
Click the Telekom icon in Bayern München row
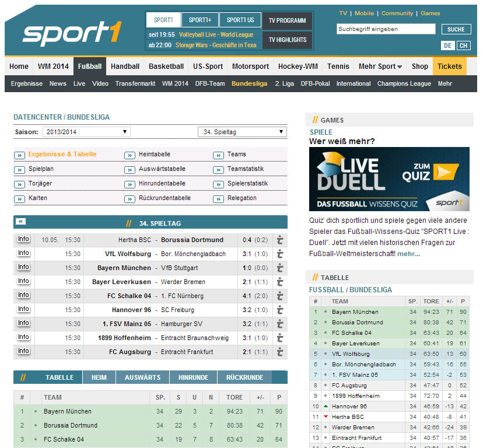tap(280, 268)
